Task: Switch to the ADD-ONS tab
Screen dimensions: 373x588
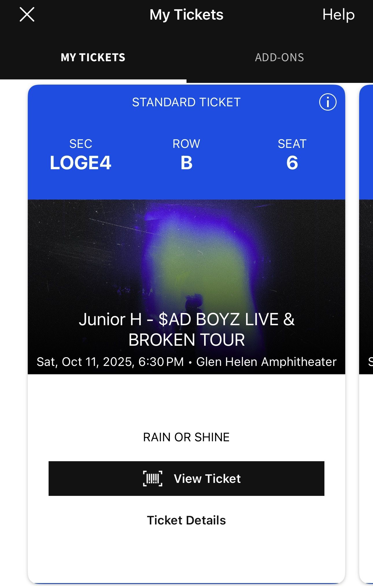Action: (279, 57)
